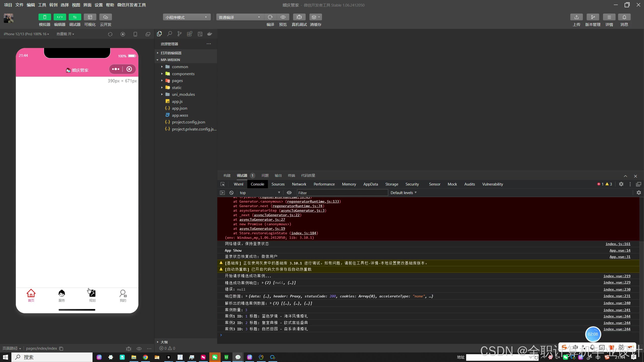The height and width of the screenshot is (362, 644).
Task: Open the 小程序模式 mode dropdown
Action: pyautogui.click(x=186, y=17)
